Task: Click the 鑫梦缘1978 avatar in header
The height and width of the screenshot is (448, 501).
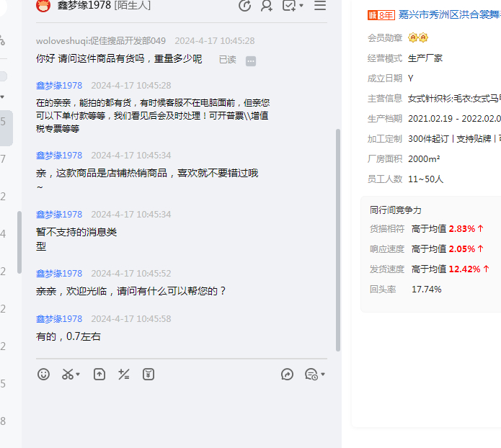Action: (43, 6)
